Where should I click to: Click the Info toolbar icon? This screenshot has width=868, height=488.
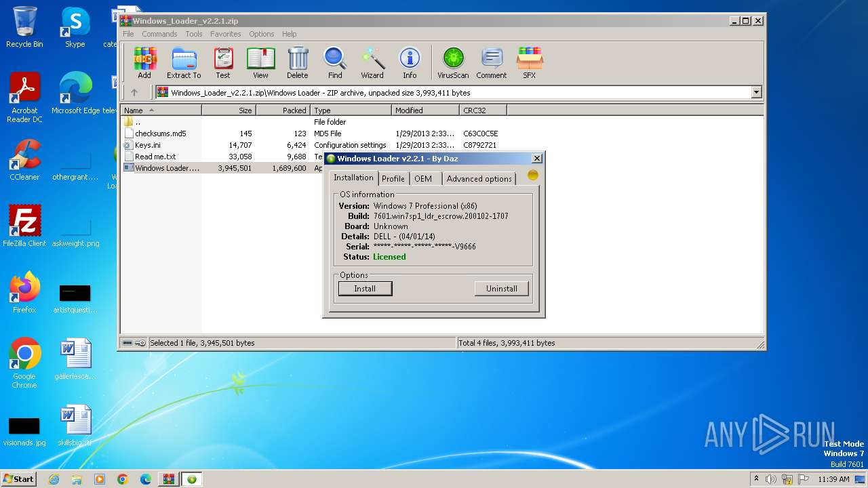click(410, 63)
